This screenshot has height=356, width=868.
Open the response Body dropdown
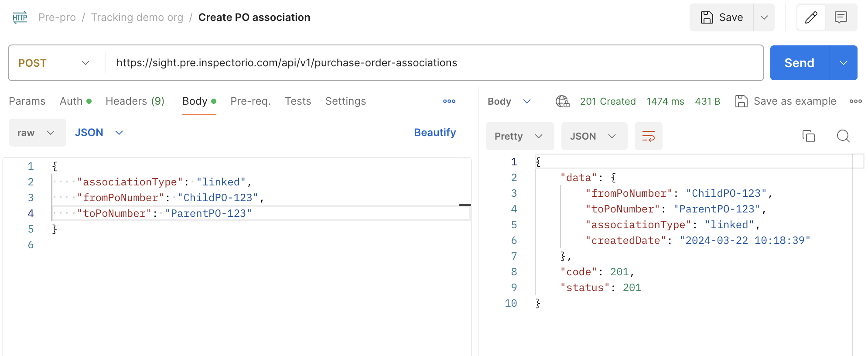509,101
